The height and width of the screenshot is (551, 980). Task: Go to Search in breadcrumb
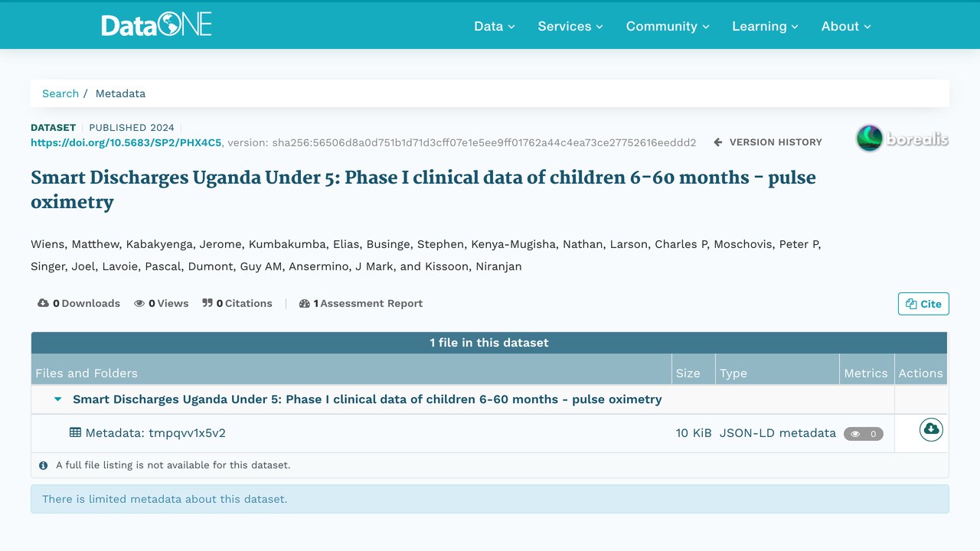coord(60,93)
